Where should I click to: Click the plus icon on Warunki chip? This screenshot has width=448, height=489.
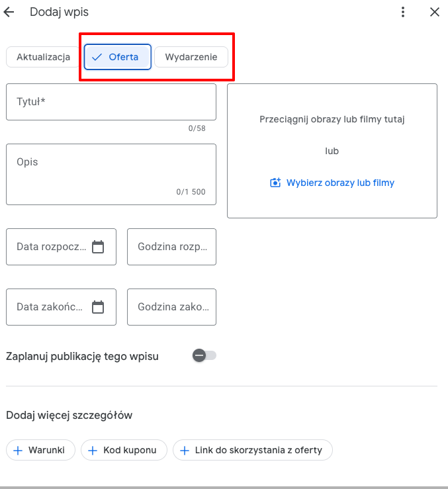coord(18,451)
